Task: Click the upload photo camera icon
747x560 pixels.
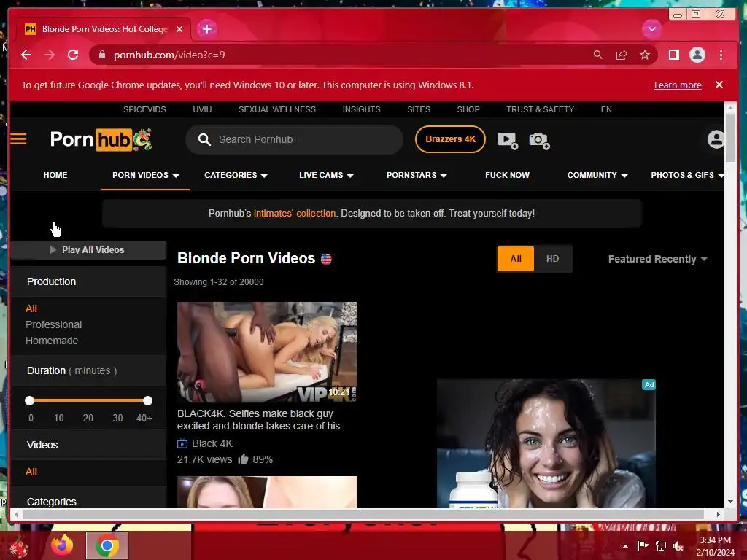Action: tap(539, 140)
